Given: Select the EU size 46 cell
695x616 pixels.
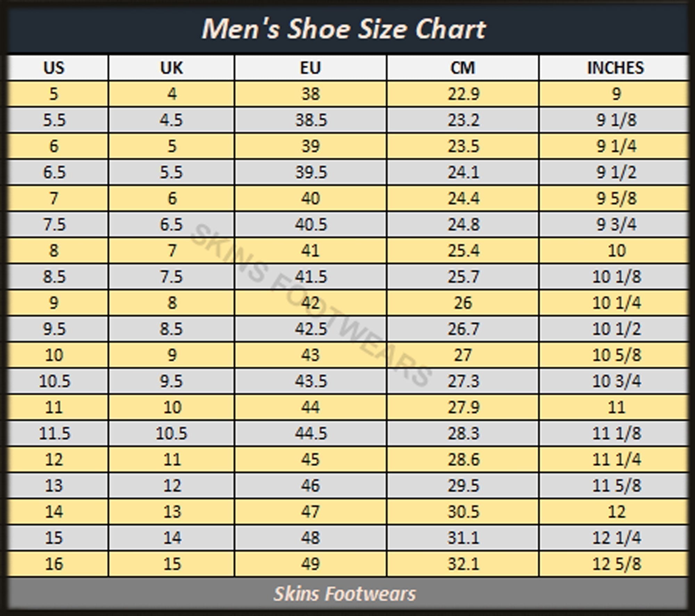Looking at the screenshot, I should pos(310,485).
